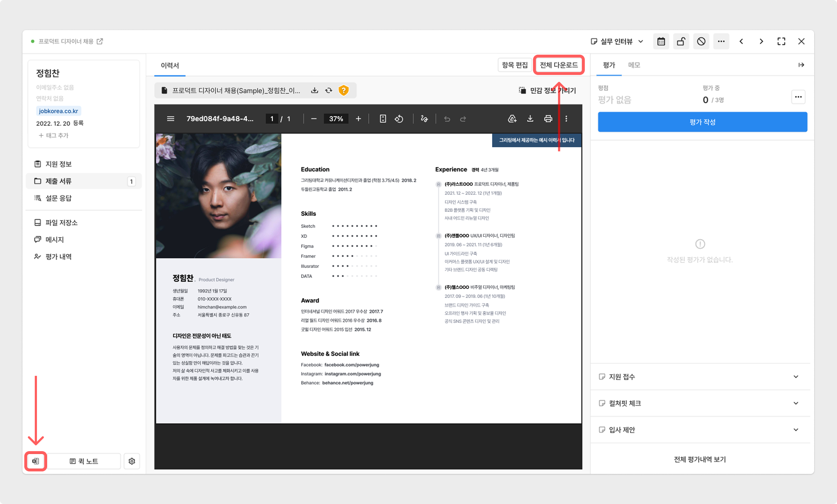Screen dimensions: 837x504
Task: Click the applicant name 정힘찬 in sidebar
Action: click(48, 73)
